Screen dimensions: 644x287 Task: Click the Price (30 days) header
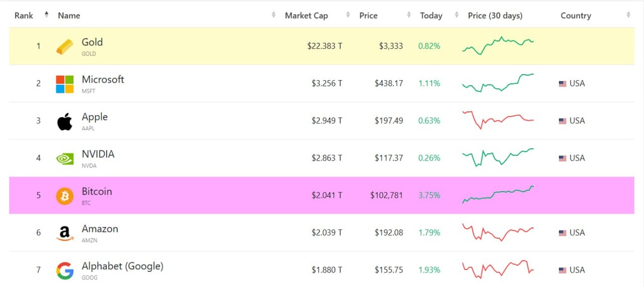point(495,16)
